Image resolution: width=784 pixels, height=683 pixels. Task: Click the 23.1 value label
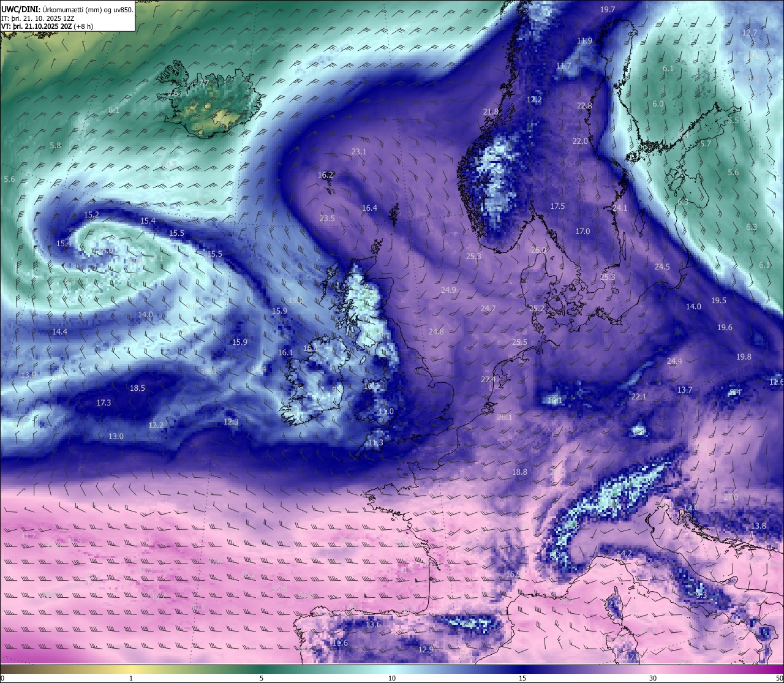tap(359, 151)
